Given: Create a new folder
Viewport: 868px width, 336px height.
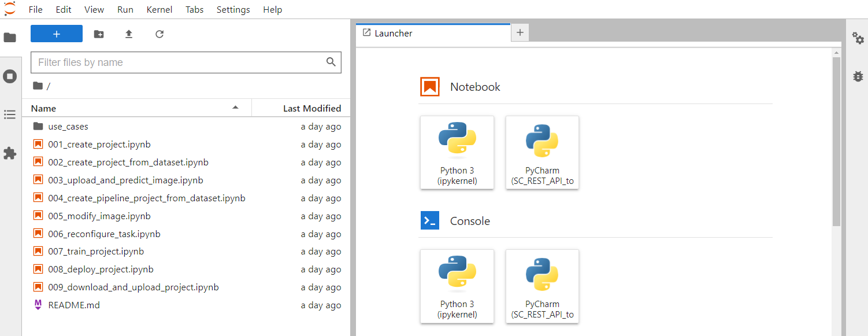Looking at the screenshot, I should (99, 34).
